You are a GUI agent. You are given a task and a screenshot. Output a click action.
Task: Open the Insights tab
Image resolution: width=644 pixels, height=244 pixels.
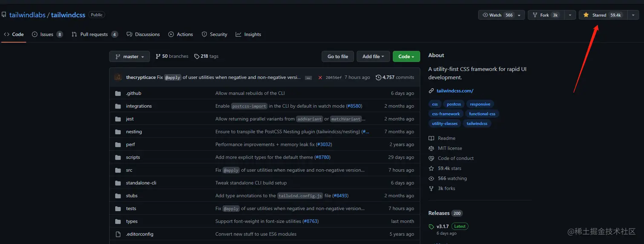248,34
